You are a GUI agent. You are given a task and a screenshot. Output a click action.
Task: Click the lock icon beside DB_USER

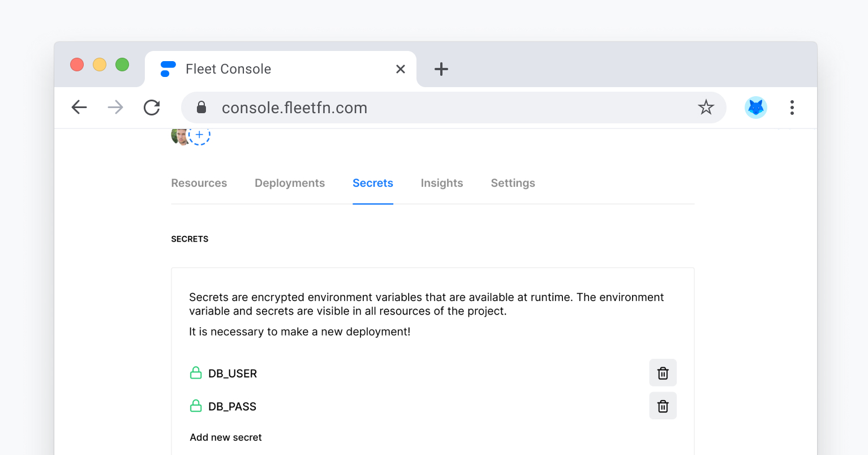click(x=196, y=373)
